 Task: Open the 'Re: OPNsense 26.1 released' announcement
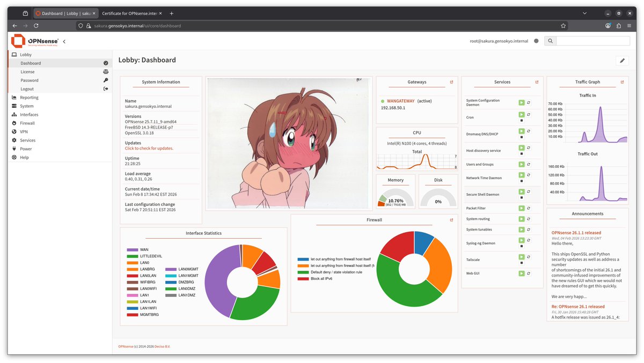[x=578, y=307]
